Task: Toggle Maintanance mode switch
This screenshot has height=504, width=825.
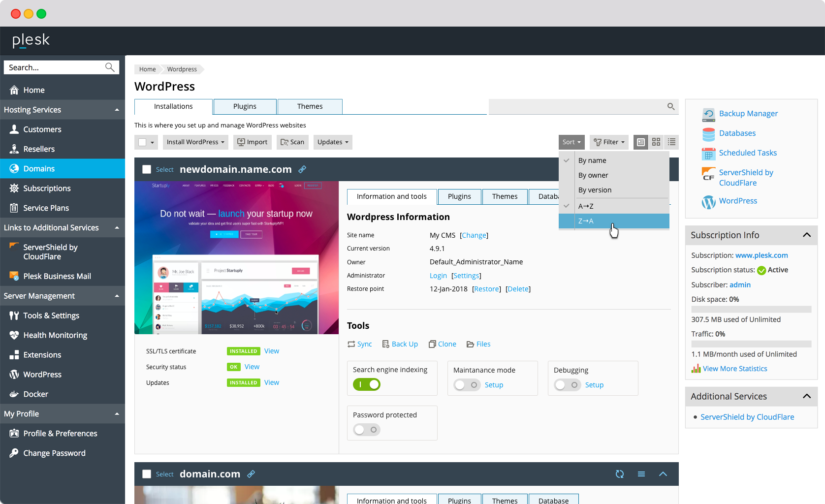Action: pyautogui.click(x=467, y=385)
